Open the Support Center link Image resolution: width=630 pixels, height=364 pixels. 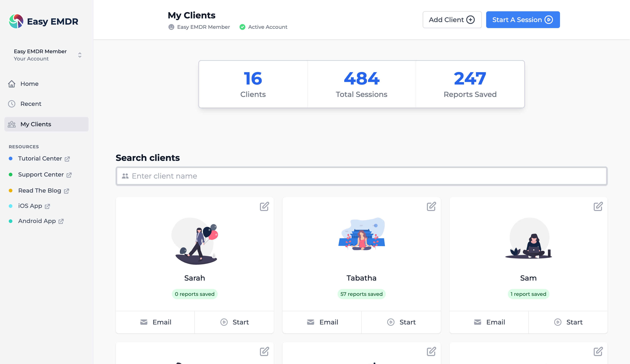[x=41, y=174]
